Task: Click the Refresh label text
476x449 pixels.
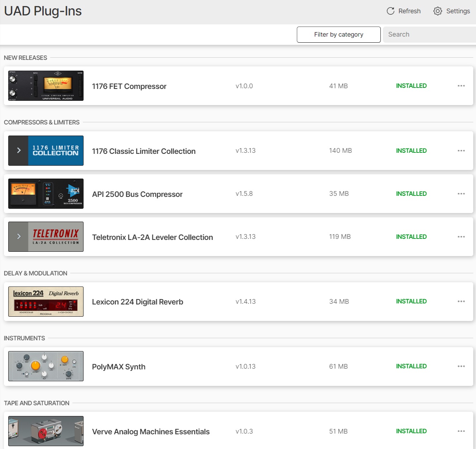Action: (409, 11)
